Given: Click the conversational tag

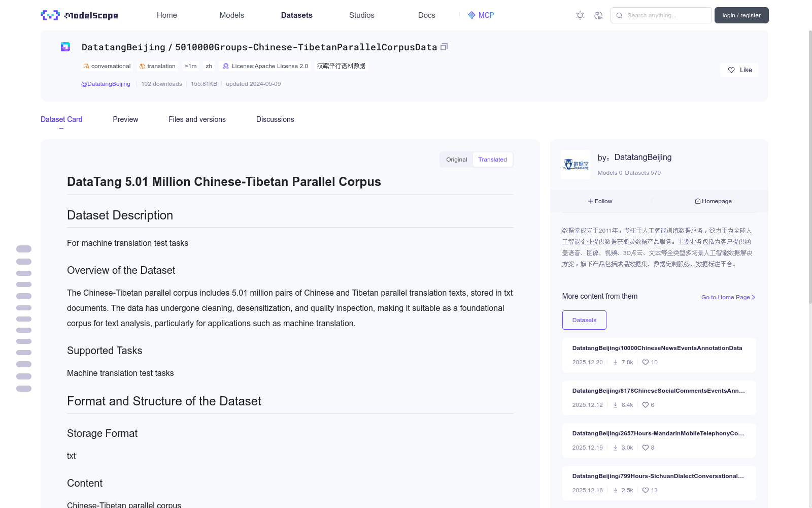Looking at the screenshot, I should click(x=107, y=66).
